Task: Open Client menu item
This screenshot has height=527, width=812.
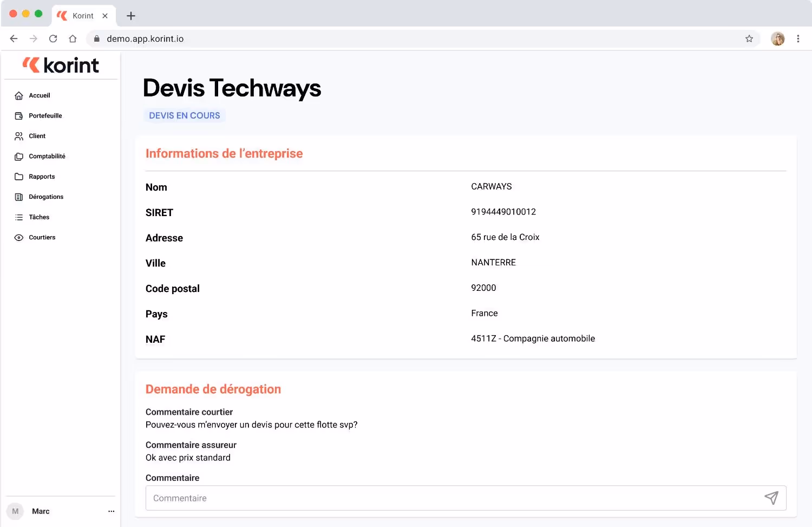Action: (37, 136)
